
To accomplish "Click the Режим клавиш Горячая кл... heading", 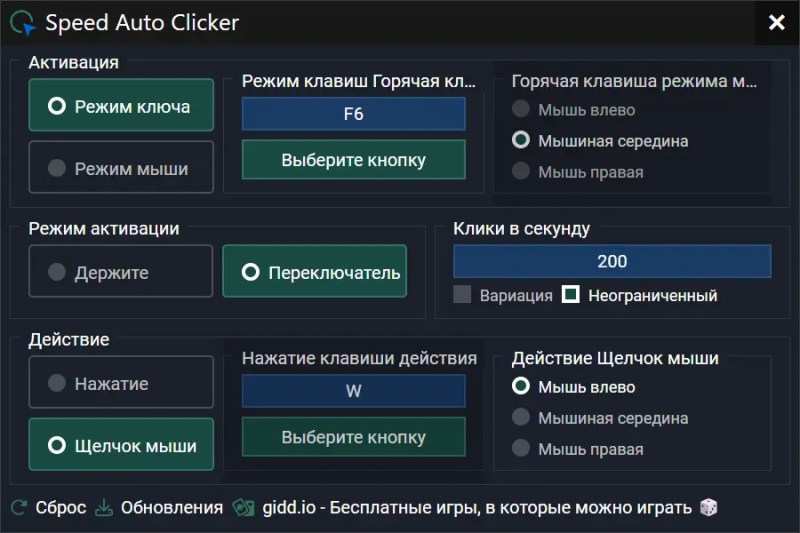I will click(359, 81).
